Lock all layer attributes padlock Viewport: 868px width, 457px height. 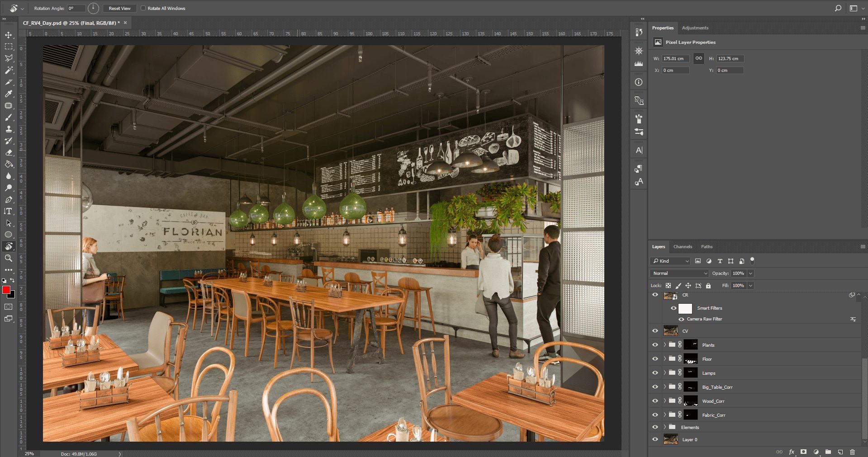click(708, 286)
